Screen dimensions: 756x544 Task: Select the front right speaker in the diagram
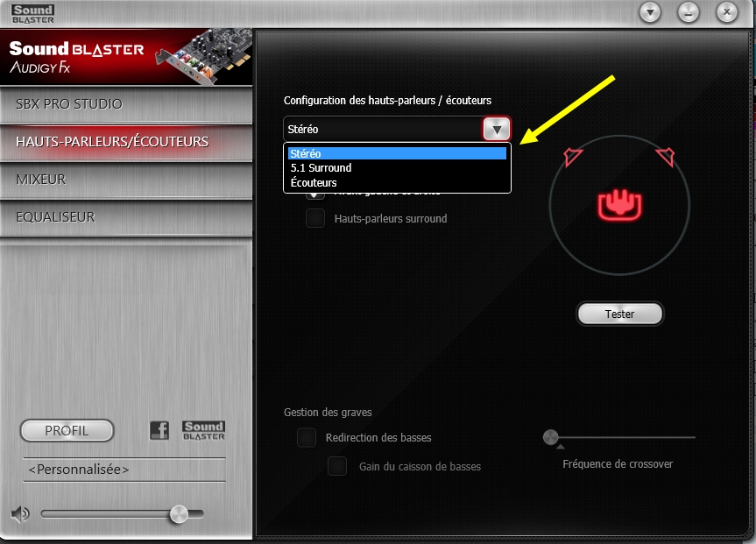click(x=666, y=157)
